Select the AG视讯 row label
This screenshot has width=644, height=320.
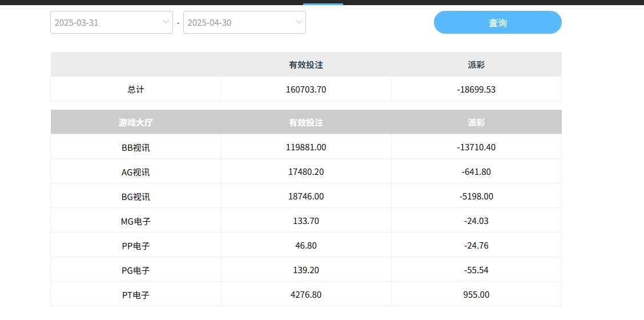pyautogui.click(x=136, y=172)
